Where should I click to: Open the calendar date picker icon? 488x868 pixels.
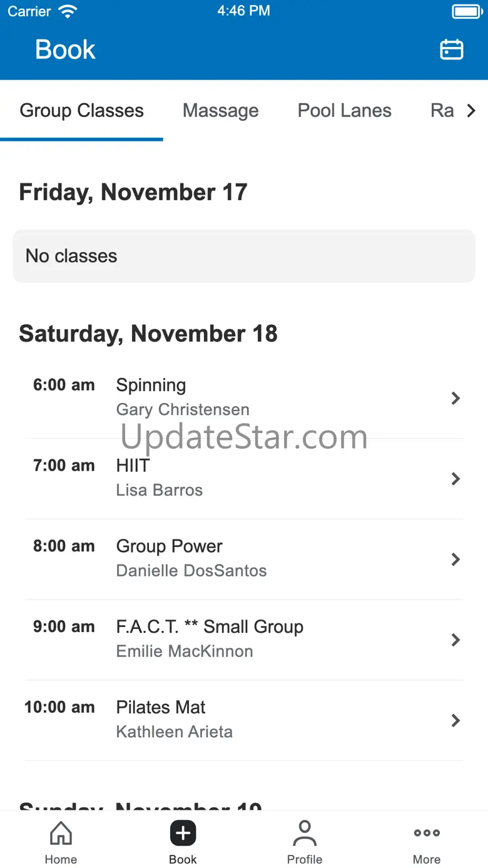pos(451,49)
